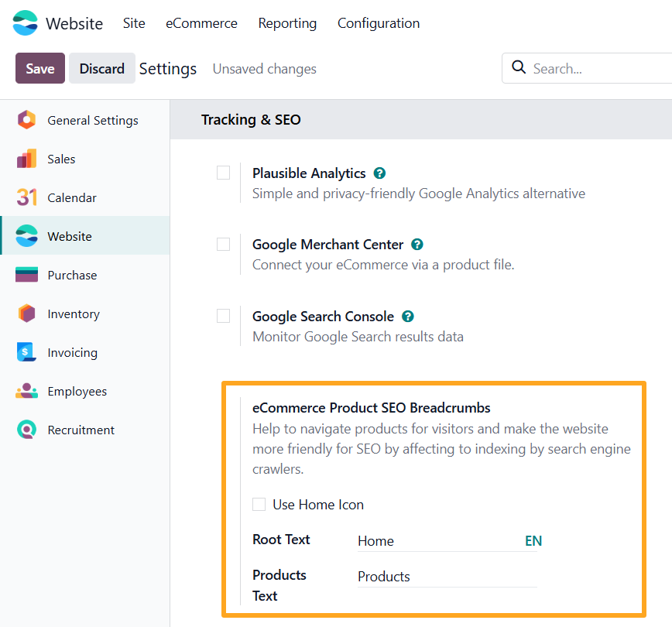Click 'Monitor Google Search results data' description
The width and height of the screenshot is (672, 627).
[358, 337]
